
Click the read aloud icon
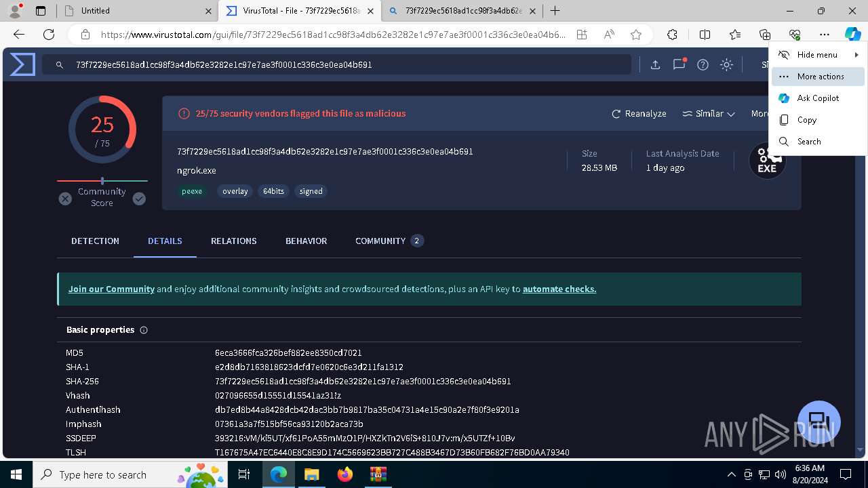point(609,35)
